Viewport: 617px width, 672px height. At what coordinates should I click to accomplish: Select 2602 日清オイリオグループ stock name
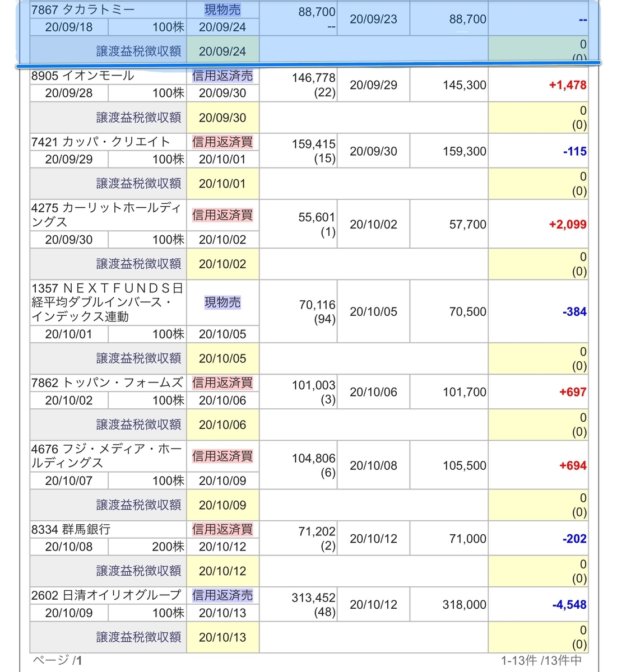click(106, 595)
